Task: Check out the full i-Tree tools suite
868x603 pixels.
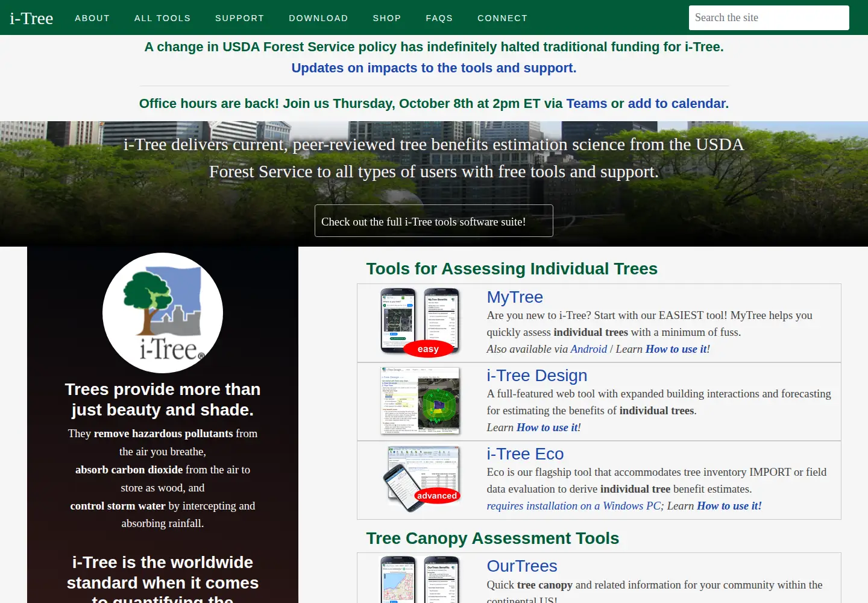Action: [x=434, y=221]
